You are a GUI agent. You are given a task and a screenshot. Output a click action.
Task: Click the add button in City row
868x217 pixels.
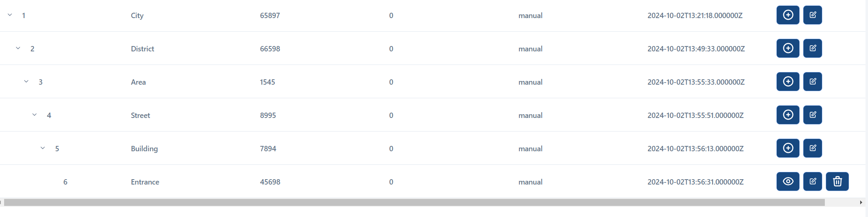[x=788, y=15]
